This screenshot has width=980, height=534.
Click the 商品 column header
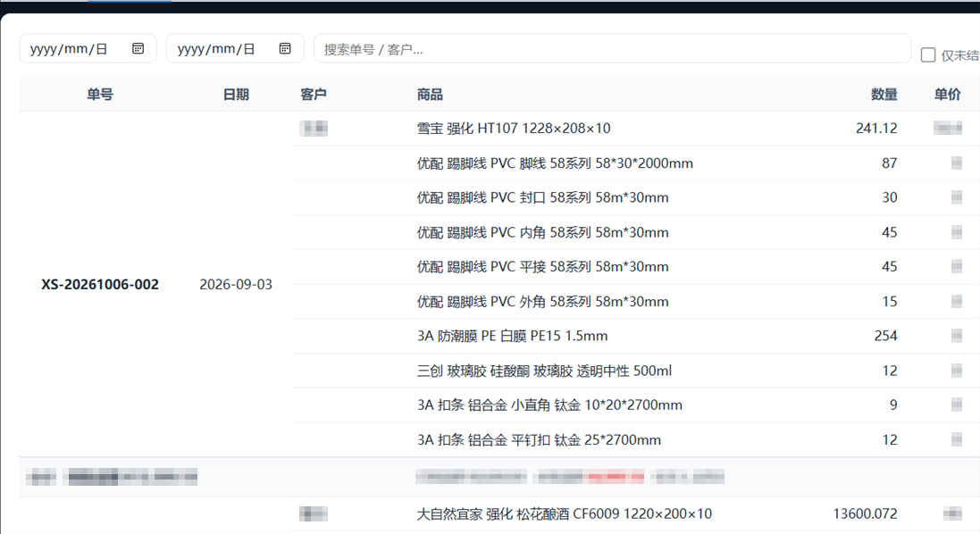(430, 95)
